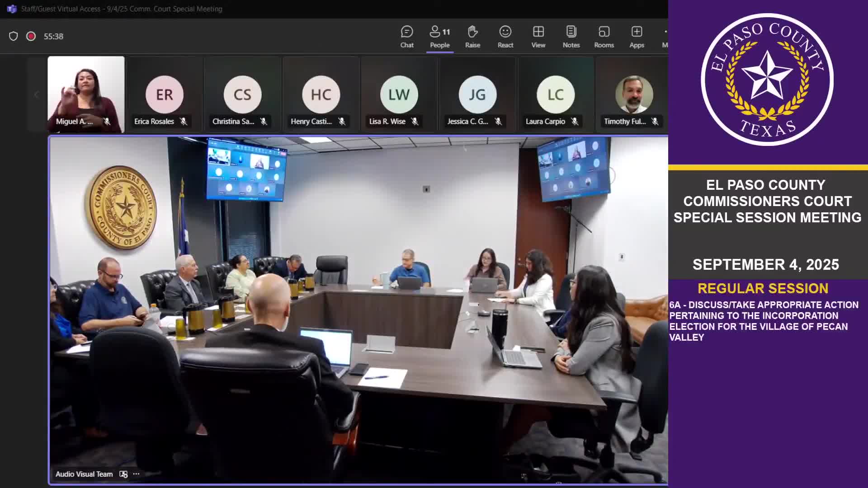Select Christina Sa... participant tile
The image size is (868, 488).
click(x=243, y=94)
